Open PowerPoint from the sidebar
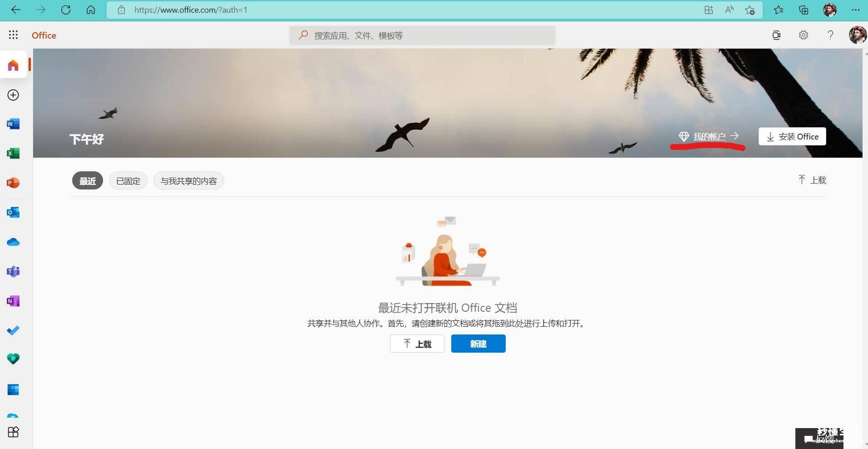 tap(13, 183)
